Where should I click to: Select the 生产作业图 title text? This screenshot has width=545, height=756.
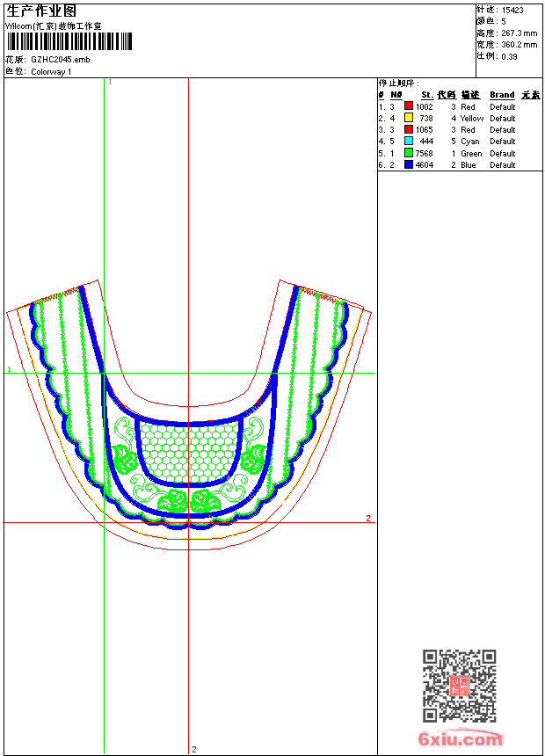41,11
